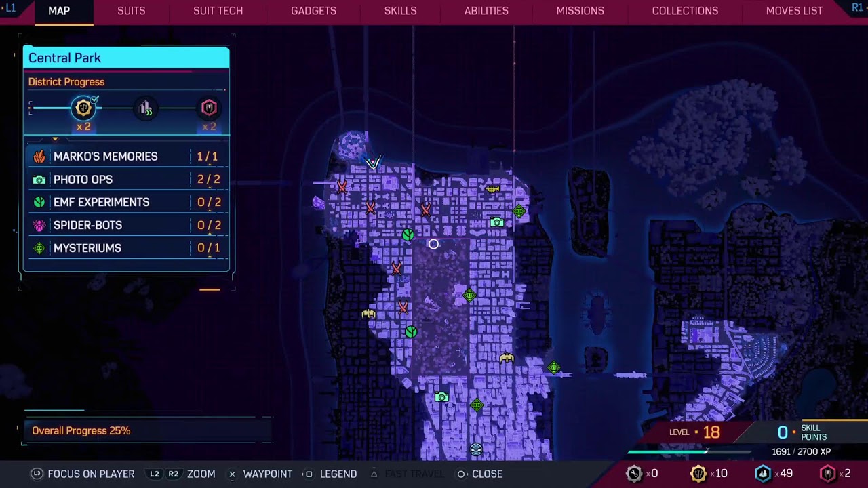Screen dimensions: 868x488
Task: Click the District Progress heading
Action: point(66,82)
